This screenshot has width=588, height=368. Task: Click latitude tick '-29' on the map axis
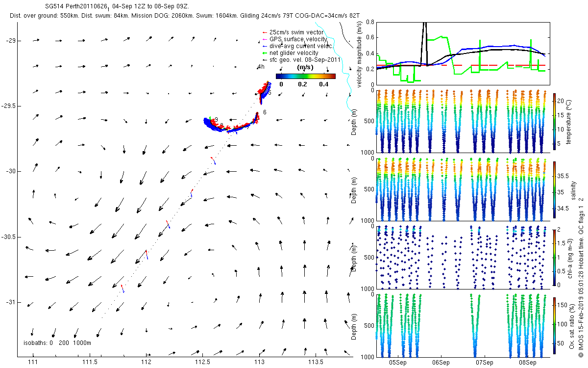pyautogui.click(x=10, y=40)
